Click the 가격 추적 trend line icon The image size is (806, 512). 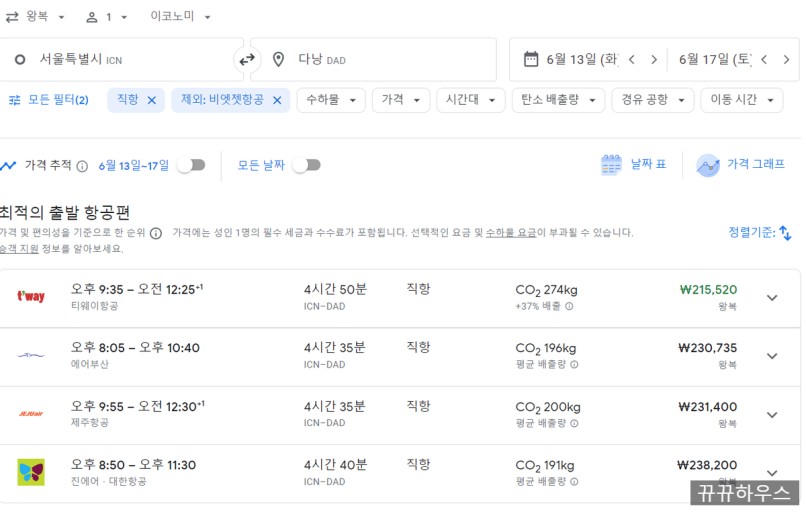(x=8, y=166)
